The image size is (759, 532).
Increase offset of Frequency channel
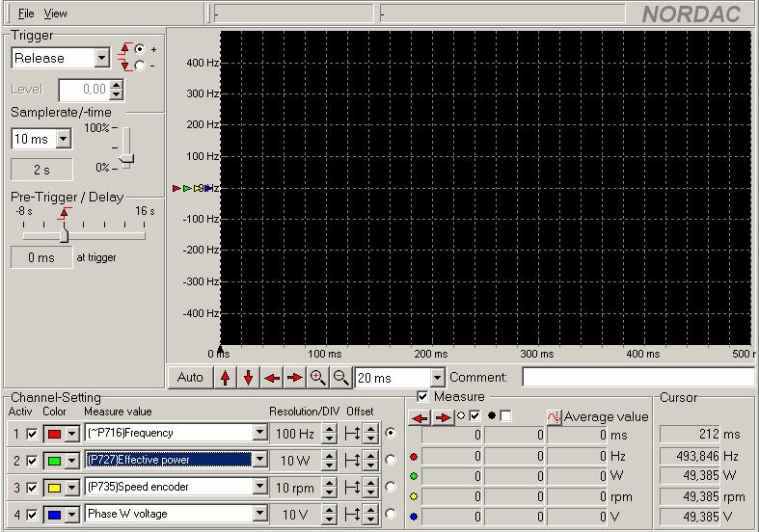[370, 429]
